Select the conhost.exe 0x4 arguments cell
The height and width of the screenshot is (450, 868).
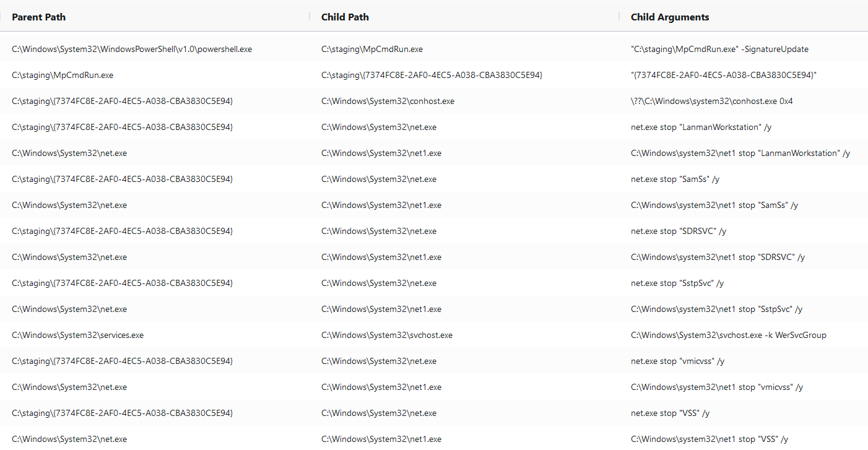711,101
